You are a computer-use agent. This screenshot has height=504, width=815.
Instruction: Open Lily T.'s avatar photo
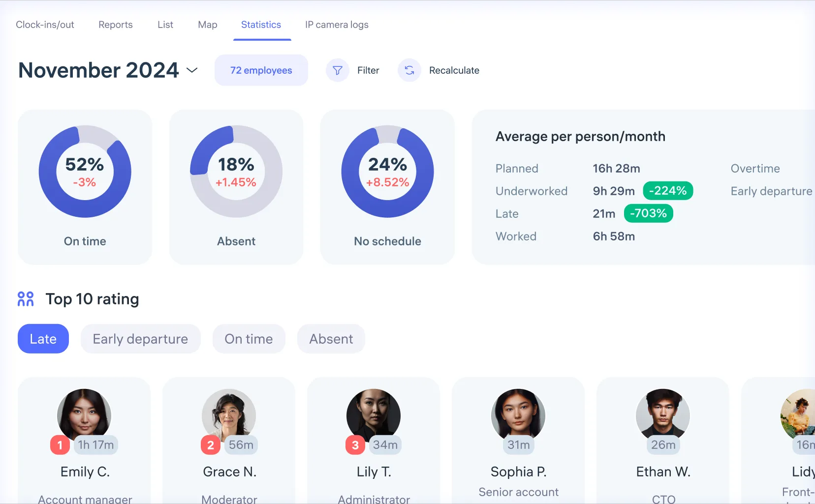[x=374, y=415]
